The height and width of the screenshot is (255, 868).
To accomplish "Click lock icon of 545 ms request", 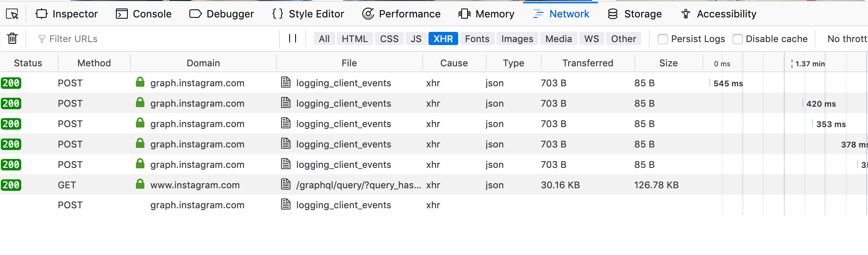I will [140, 82].
